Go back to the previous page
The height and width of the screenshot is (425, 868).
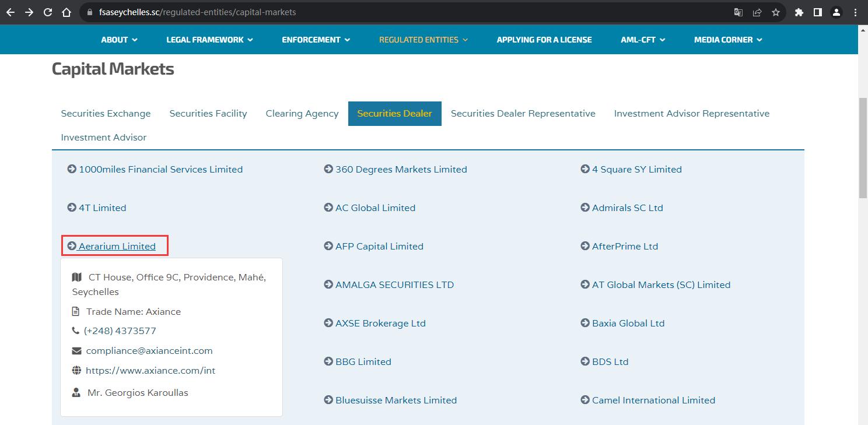click(10, 12)
